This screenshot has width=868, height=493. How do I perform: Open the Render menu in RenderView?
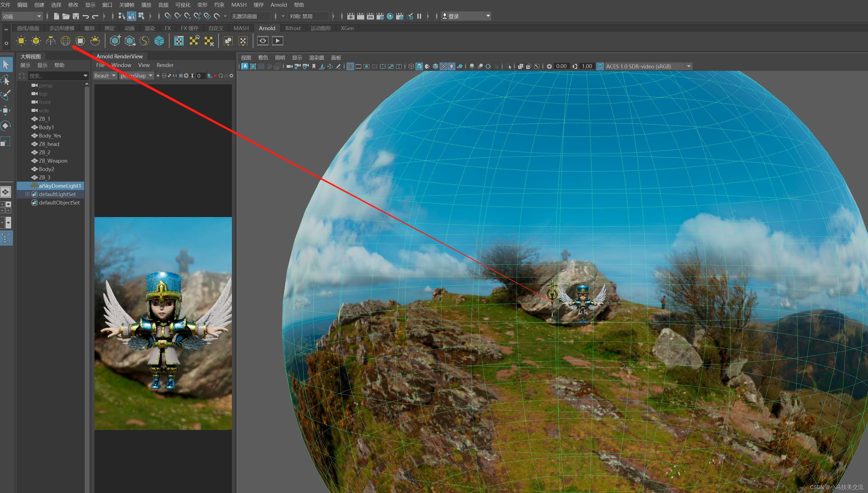click(x=165, y=65)
